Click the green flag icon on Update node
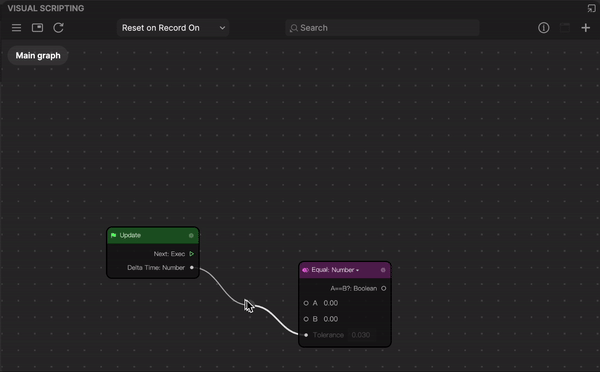Screen dimensions: 600x372 (x=113, y=235)
